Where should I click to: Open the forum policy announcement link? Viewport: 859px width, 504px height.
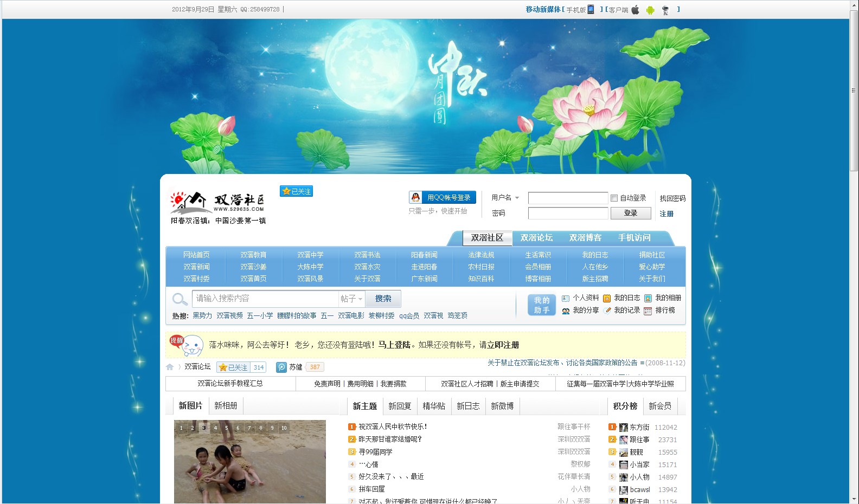click(562, 363)
